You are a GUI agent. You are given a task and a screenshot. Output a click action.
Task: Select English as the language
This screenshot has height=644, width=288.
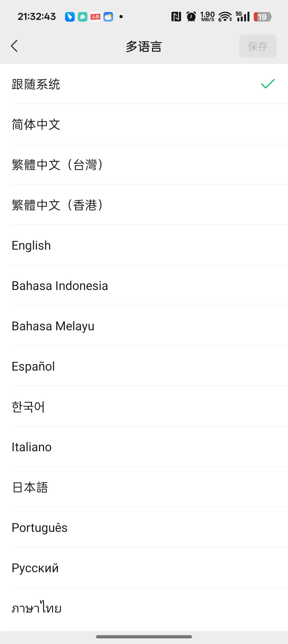(31, 245)
